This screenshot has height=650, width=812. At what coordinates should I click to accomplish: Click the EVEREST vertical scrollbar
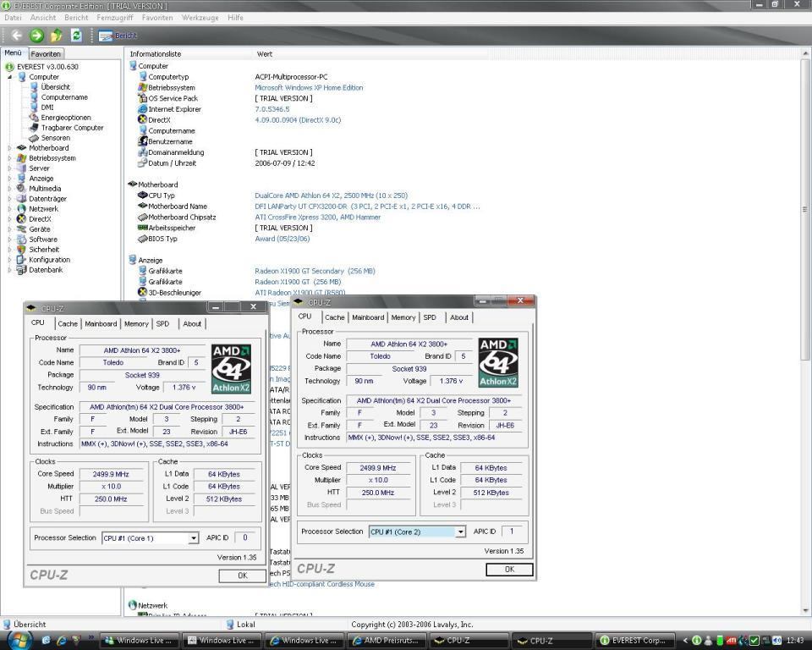804,209
